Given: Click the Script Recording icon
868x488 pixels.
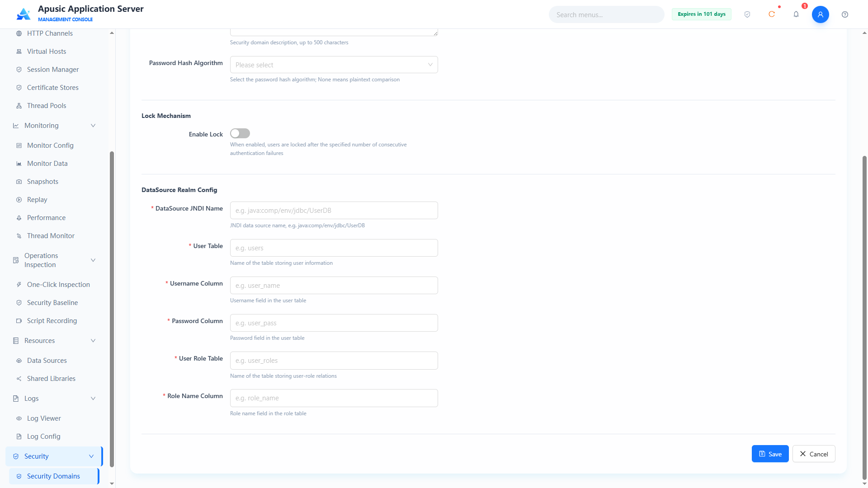Looking at the screenshot, I should click(x=19, y=321).
